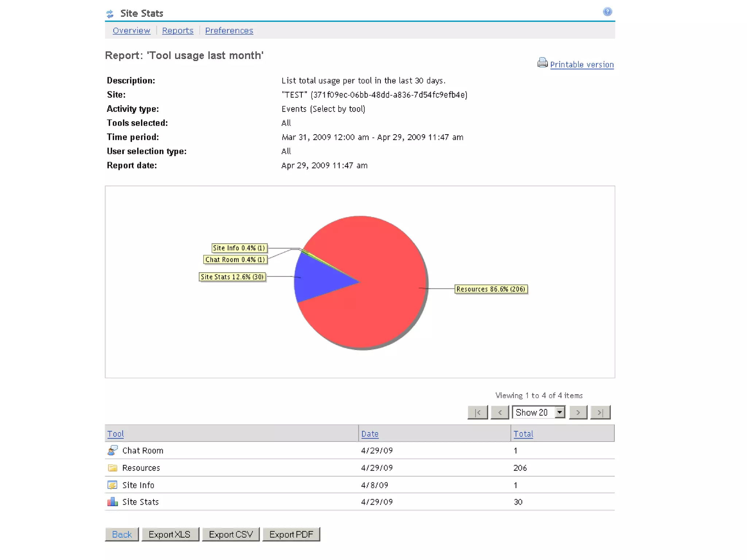Viewport: 747px width, 560px height.
Task: Go to last page of results
Action: pos(600,412)
